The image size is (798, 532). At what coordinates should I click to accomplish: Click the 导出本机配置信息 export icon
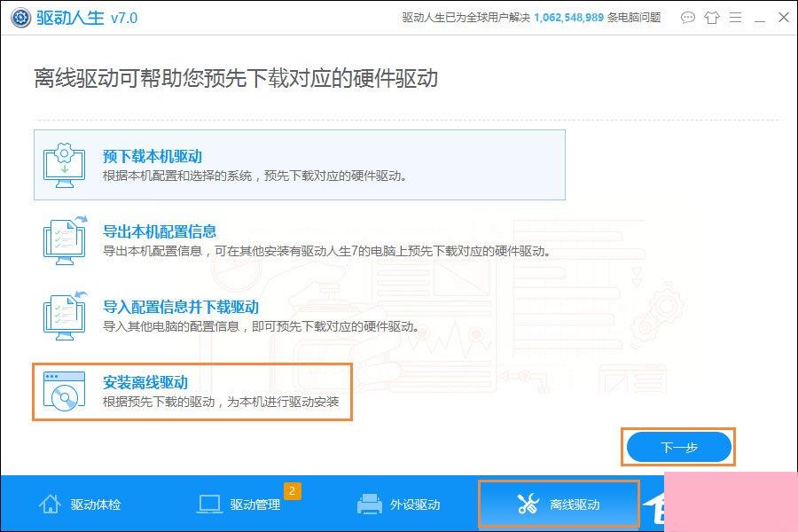(65, 240)
